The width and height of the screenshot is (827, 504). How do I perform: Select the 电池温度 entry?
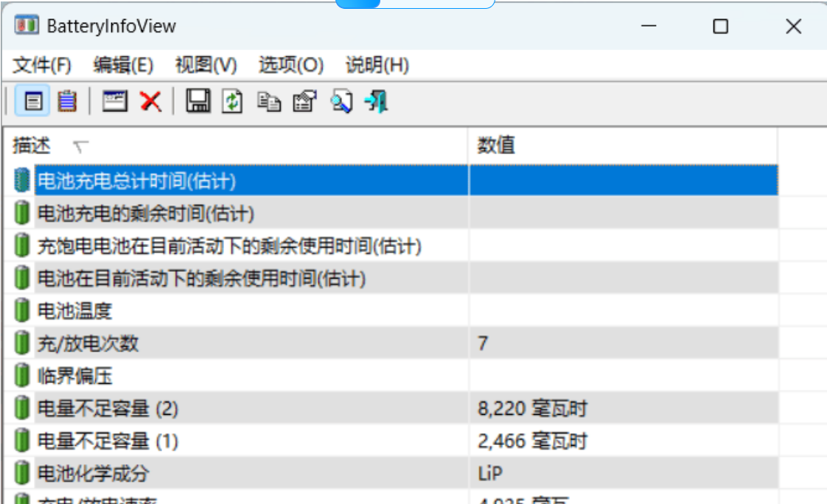click(x=81, y=309)
